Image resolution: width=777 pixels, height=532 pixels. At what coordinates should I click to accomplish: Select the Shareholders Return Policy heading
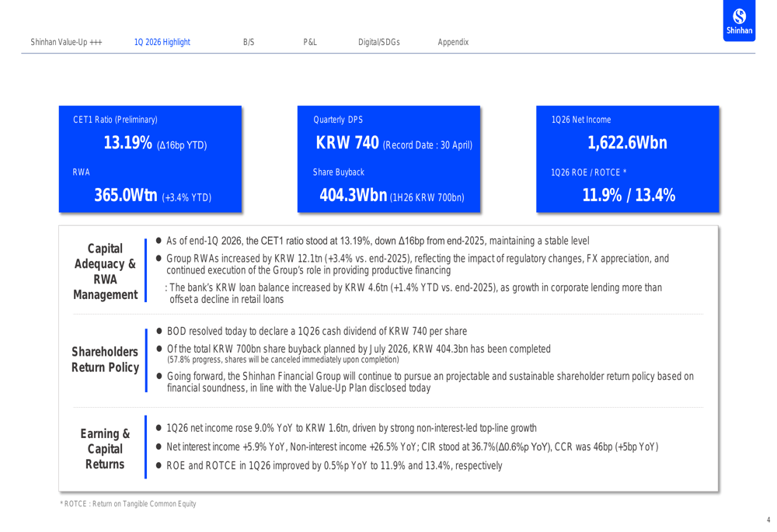(x=105, y=360)
